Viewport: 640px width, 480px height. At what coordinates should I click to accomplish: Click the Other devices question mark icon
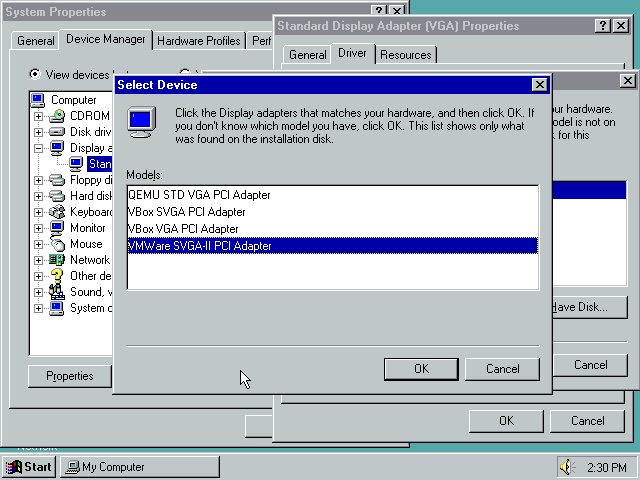[57, 276]
